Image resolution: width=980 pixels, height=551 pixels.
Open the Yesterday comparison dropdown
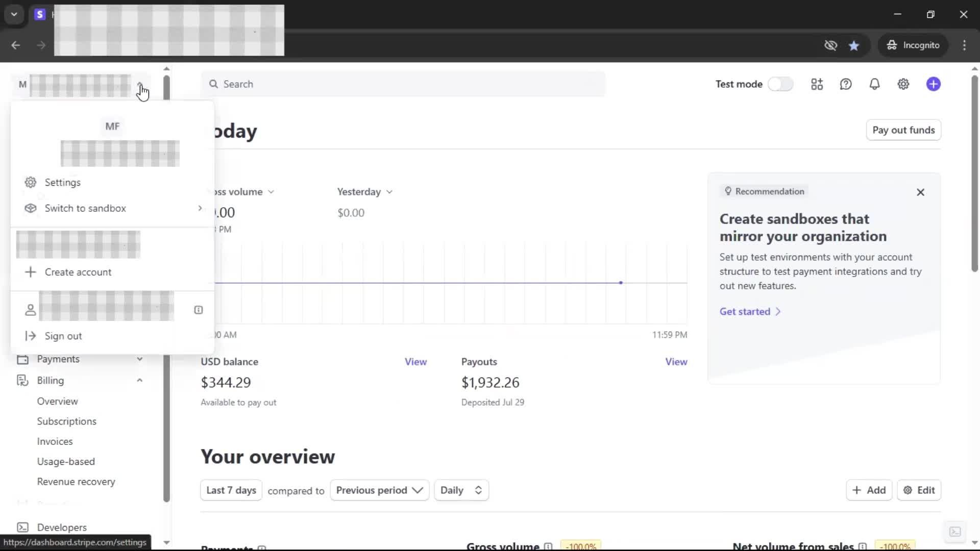click(364, 192)
